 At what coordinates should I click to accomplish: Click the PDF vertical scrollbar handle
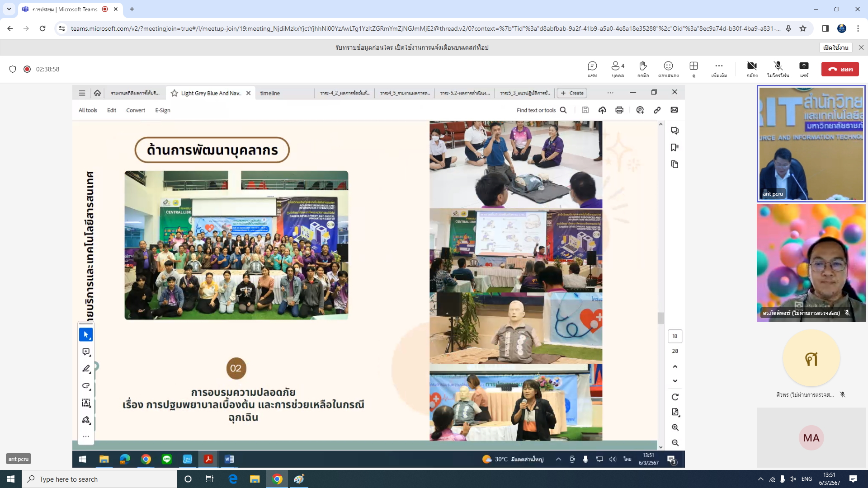point(660,318)
